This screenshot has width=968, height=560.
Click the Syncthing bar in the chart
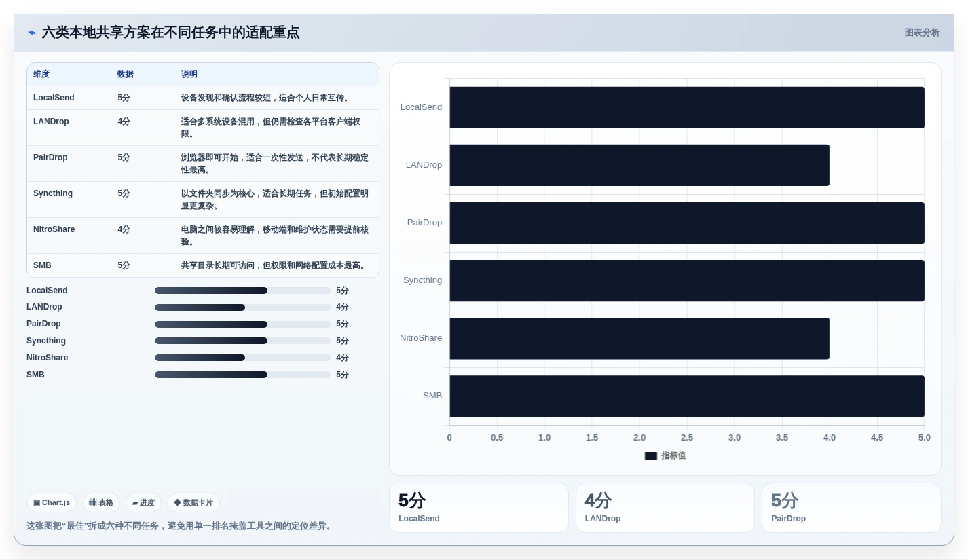[687, 280]
